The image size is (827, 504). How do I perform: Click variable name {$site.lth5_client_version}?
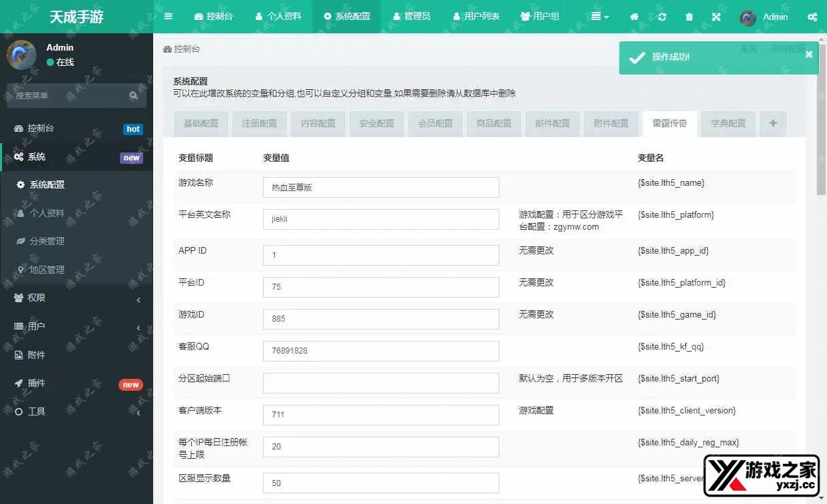687,411
